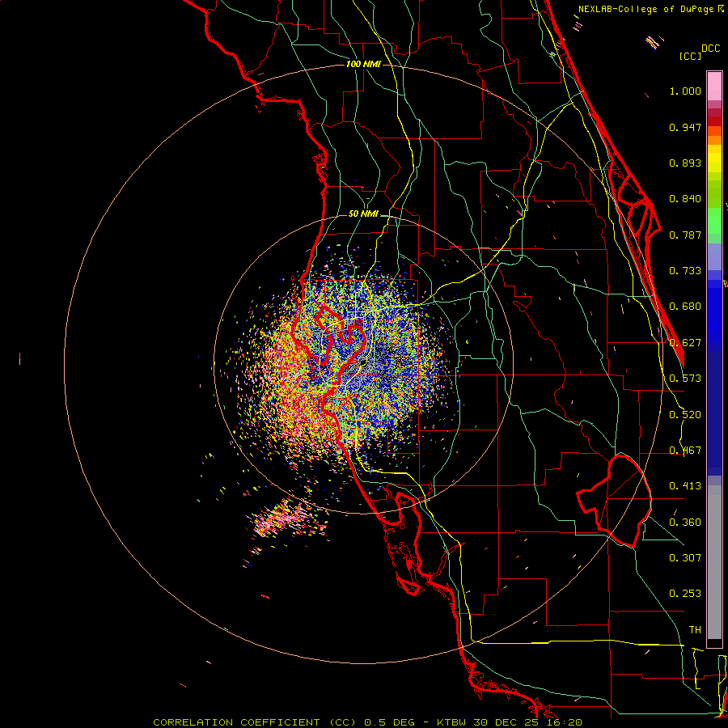Select the 0.573 legend value
This screenshot has width=728, height=728.
point(685,379)
